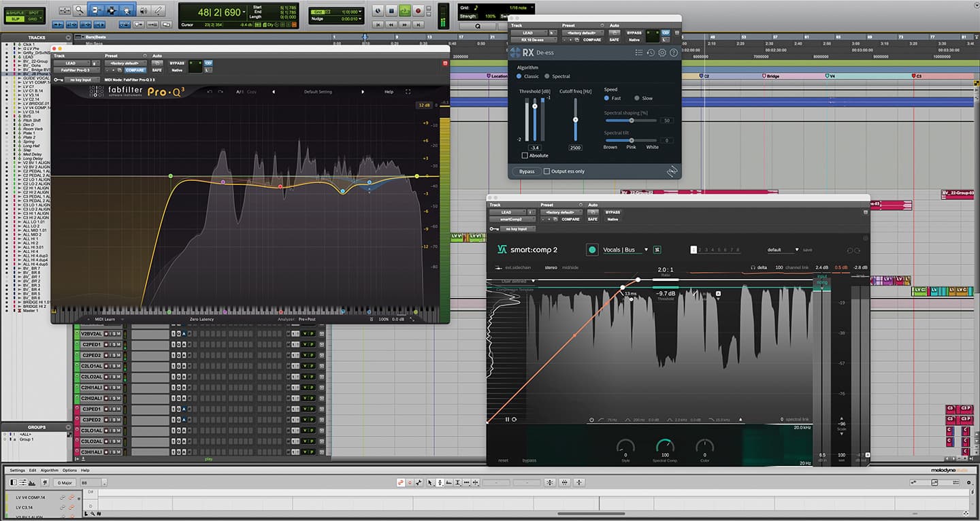
Task: Open the default preset dropdown in smart:comp
Action: click(x=782, y=250)
